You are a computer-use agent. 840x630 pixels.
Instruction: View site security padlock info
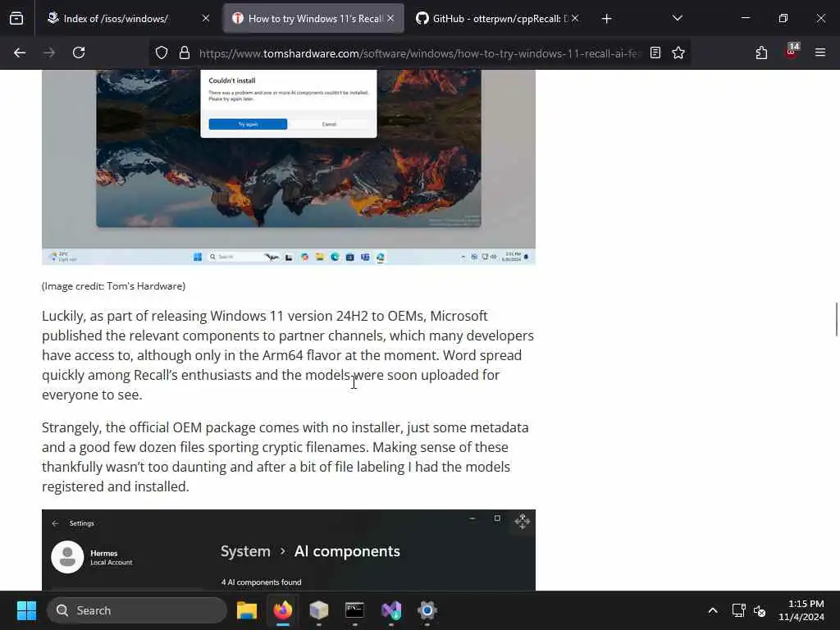point(185,52)
